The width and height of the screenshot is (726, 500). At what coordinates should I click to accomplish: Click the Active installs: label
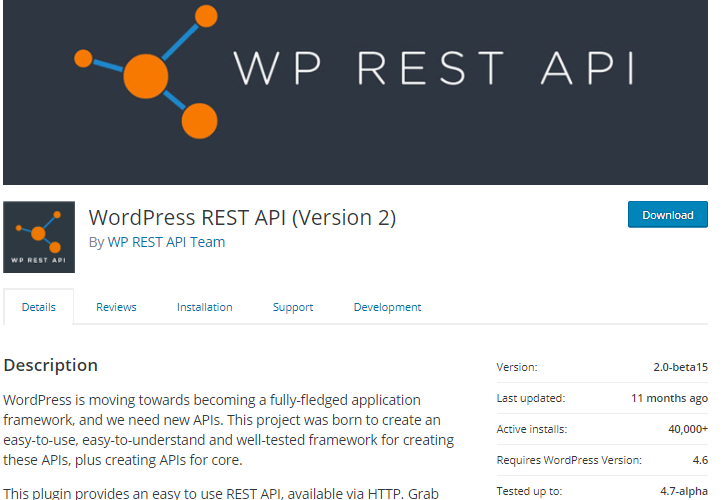click(x=532, y=429)
